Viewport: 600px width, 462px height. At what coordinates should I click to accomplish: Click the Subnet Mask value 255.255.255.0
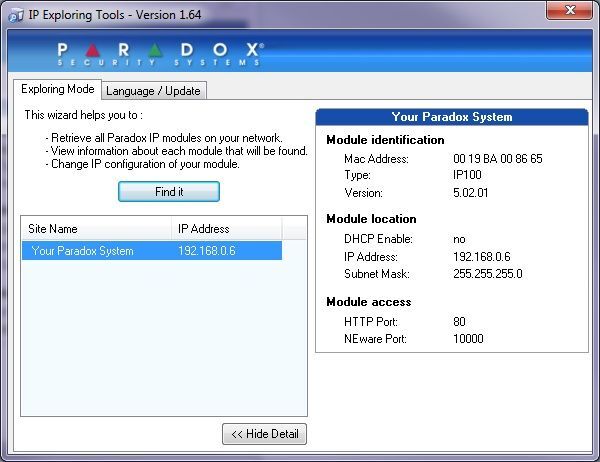coord(488,274)
